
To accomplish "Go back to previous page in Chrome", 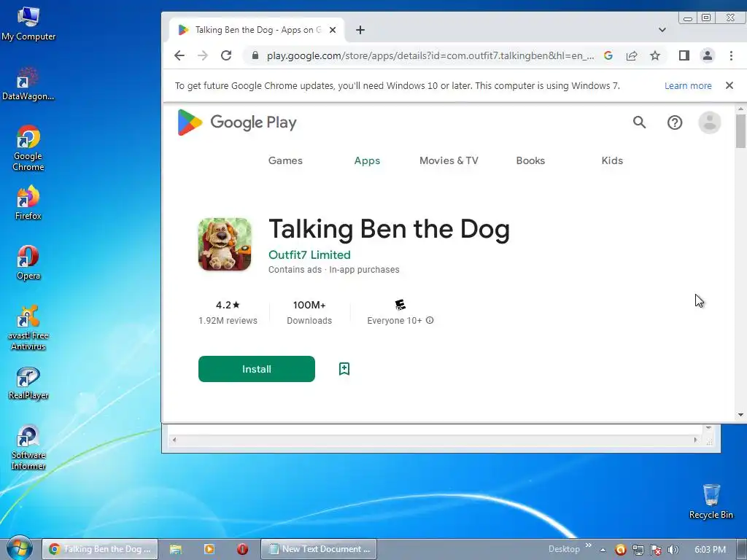I will [179, 55].
